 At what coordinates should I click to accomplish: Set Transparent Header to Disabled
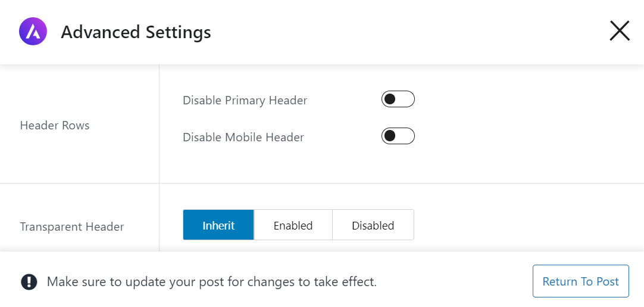(x=373, y=225)
